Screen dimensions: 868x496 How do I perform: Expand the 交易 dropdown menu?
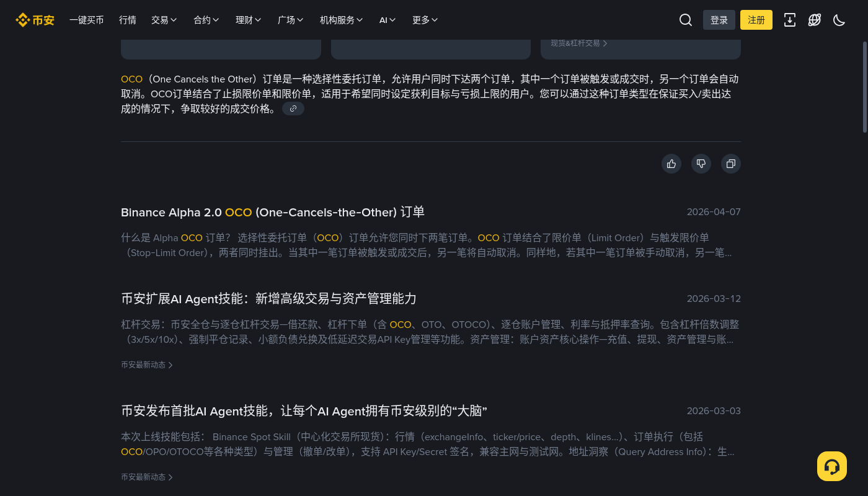pos(164,20)
